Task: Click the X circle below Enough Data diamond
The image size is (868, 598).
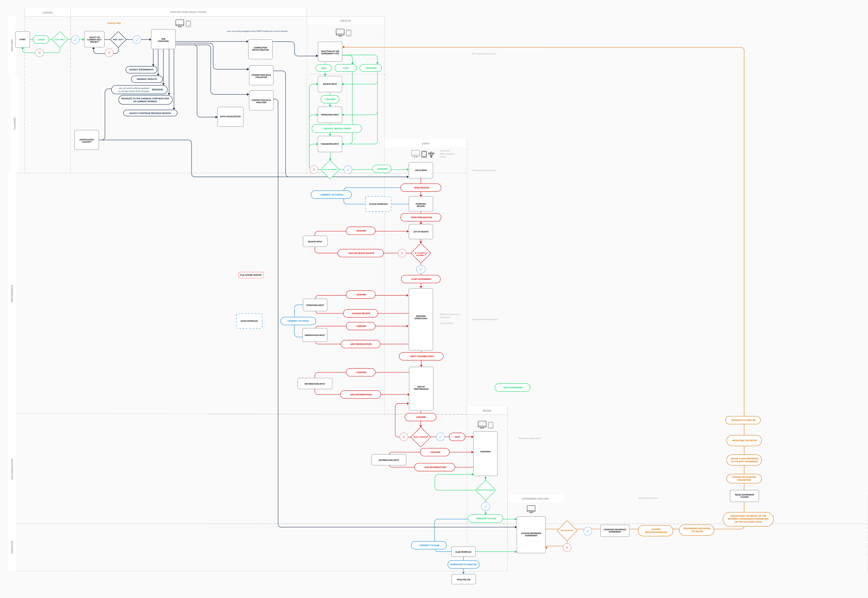Action: (567, 548)
